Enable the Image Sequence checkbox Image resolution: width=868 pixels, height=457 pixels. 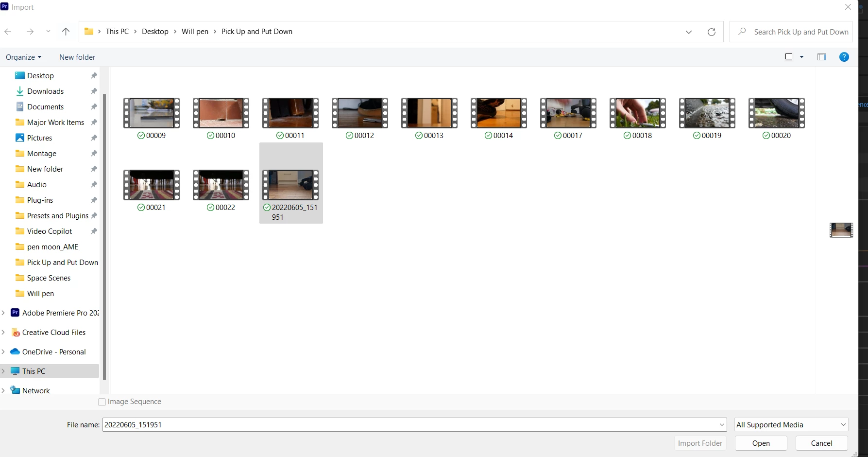point(102,402)
